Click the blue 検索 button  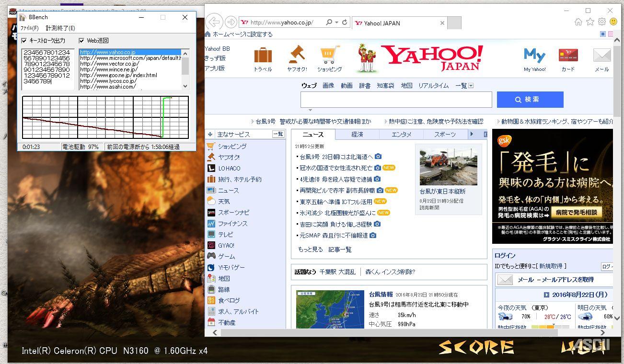(530, 100)
